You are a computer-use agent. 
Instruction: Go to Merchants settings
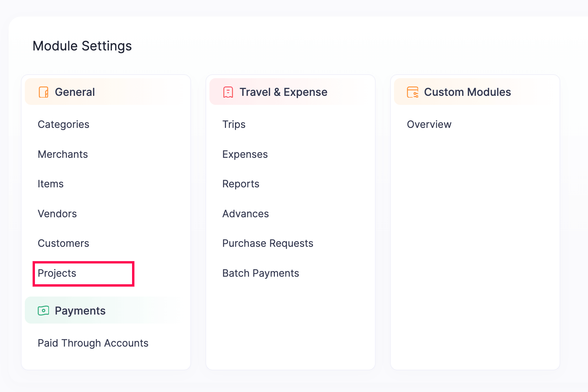point(63,154)
